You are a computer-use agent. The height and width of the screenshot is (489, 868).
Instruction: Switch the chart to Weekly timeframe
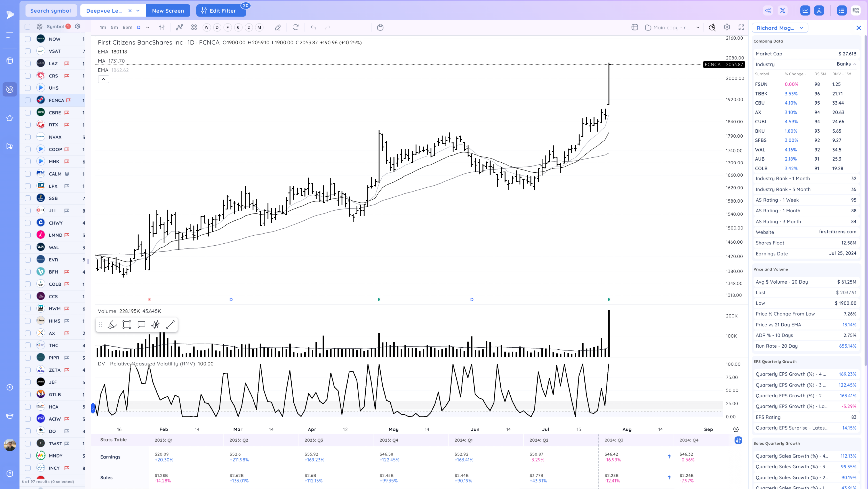tap(207, 27)
